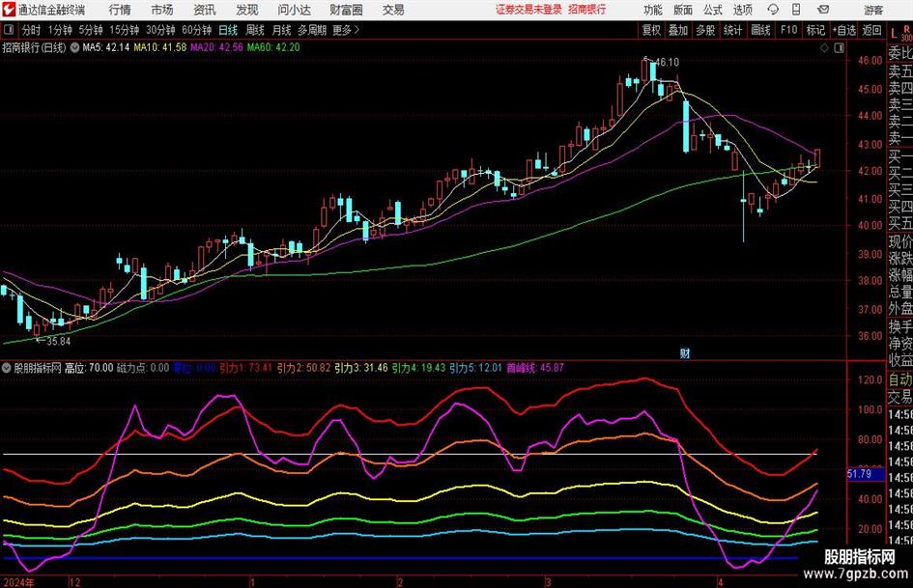The width and height of the screenshot is (913, 588).
Task: Click the 引力3: 31.46 indicator label
Action: pos(361,368)
